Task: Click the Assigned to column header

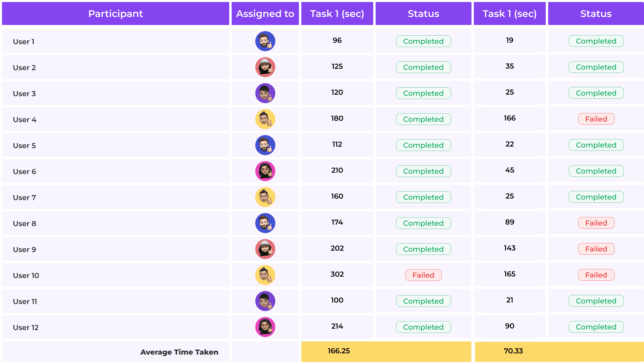Action: 265,14
